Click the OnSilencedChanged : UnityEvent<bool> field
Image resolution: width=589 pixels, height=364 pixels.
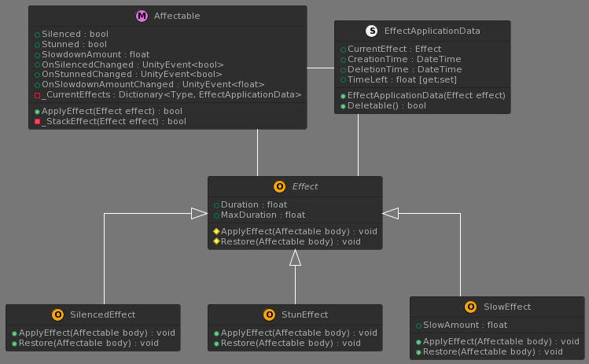click(x=133, y=64)
